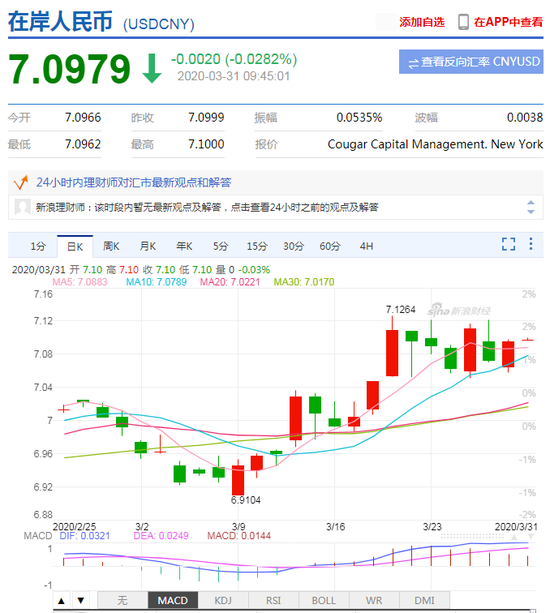
Task: Switch indicator to RSI
Action: tap(273, 600)
